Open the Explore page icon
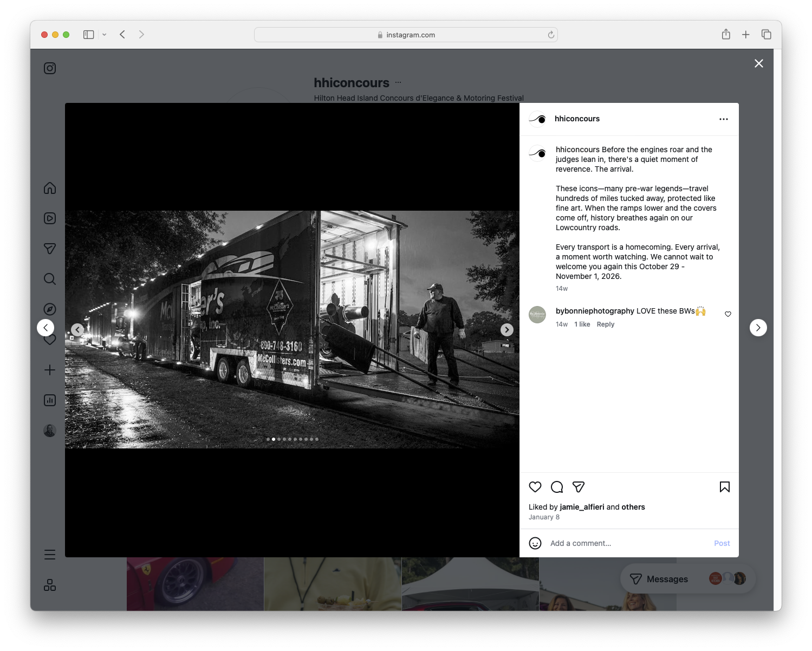 click(x=49, y=309)
